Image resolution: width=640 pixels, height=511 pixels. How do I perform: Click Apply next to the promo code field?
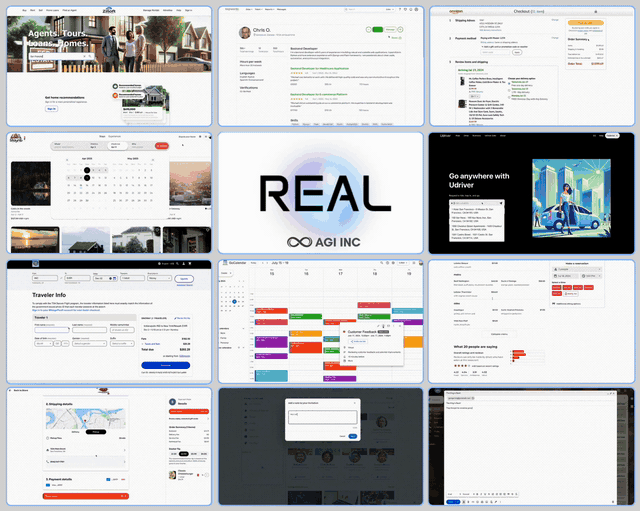click(517, 52)
